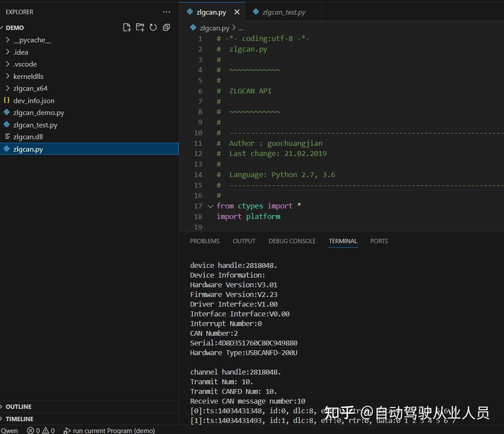This screenshot has height=434, width=504.
Task: Open the OUTPUT panel tab
Action: click(244, 241)
